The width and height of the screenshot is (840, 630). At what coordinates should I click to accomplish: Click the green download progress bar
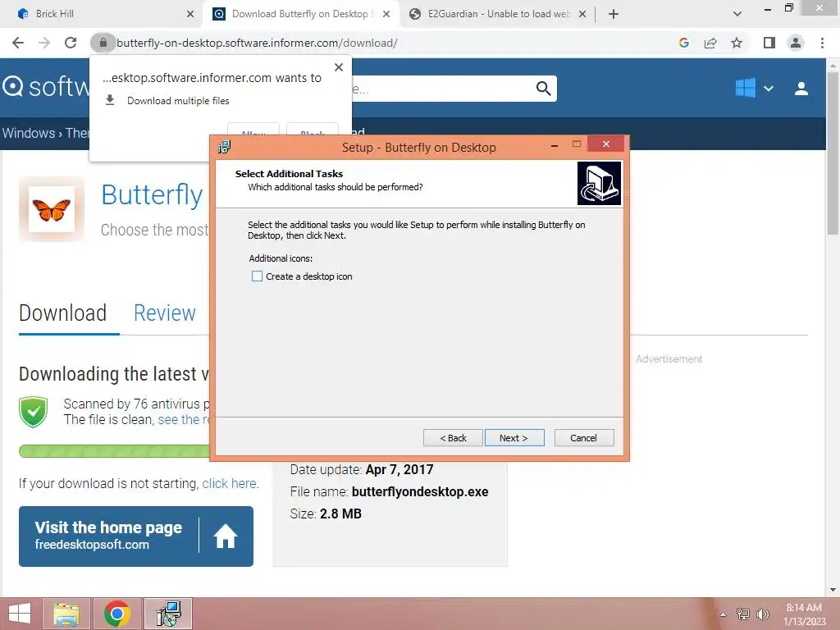pos(114,451)
